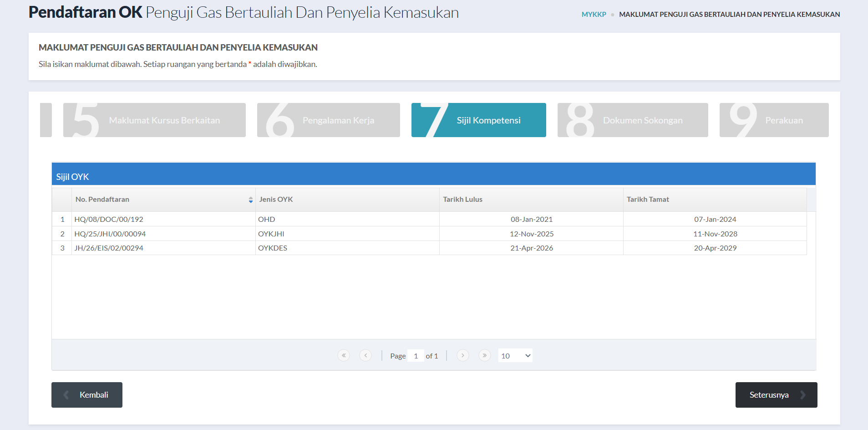Open the MYKKP breadcrumb link
Screen dimensions: 868x430
coord(594,15)
